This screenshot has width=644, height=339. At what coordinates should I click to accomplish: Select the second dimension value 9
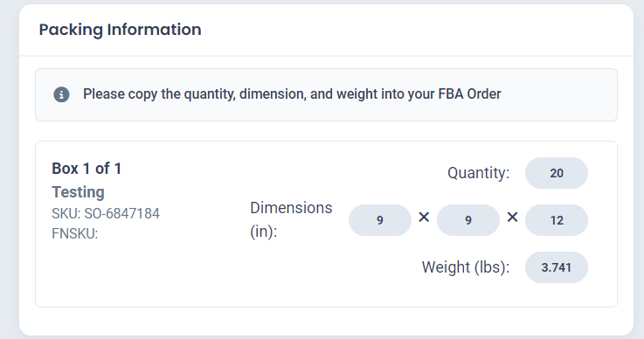click(x=468, y=220)
